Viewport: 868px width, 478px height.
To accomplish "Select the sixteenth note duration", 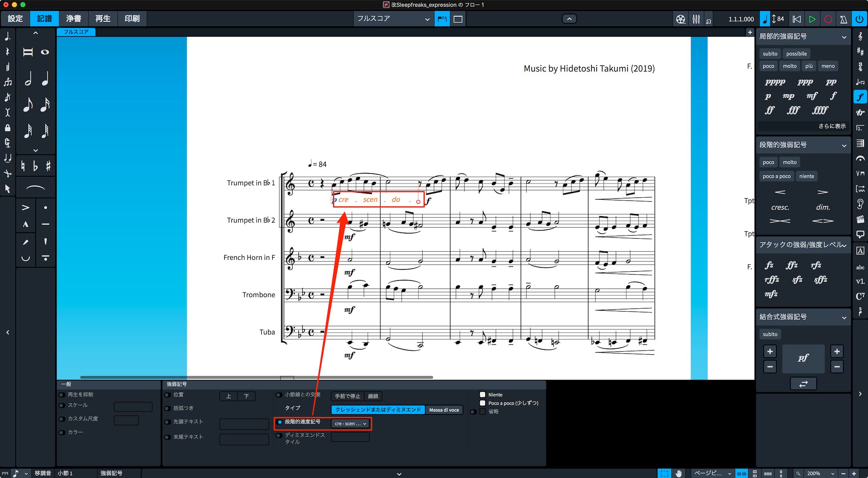I will (45, 105).
